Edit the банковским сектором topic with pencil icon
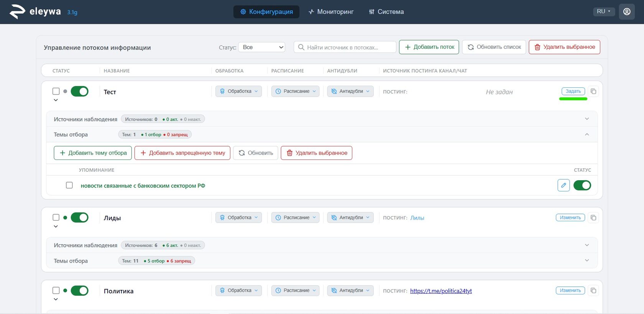 pos(563,185)
